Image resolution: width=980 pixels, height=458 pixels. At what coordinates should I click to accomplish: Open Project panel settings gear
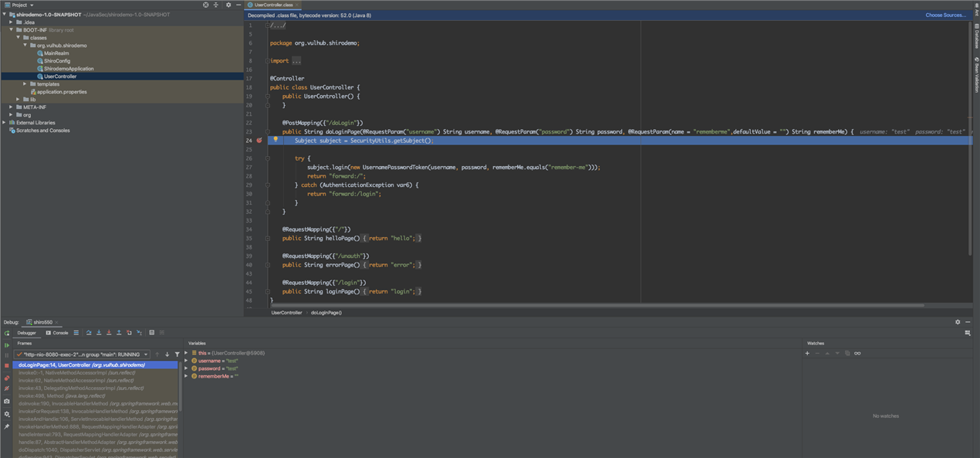[x=228, y=5]
